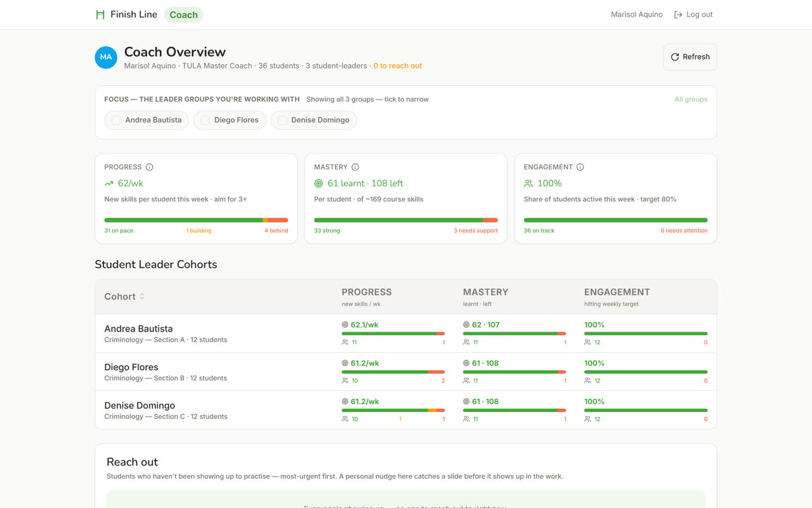
Task: Click the target icon beside Denise's 61 · 108
Action: (466, 401)
